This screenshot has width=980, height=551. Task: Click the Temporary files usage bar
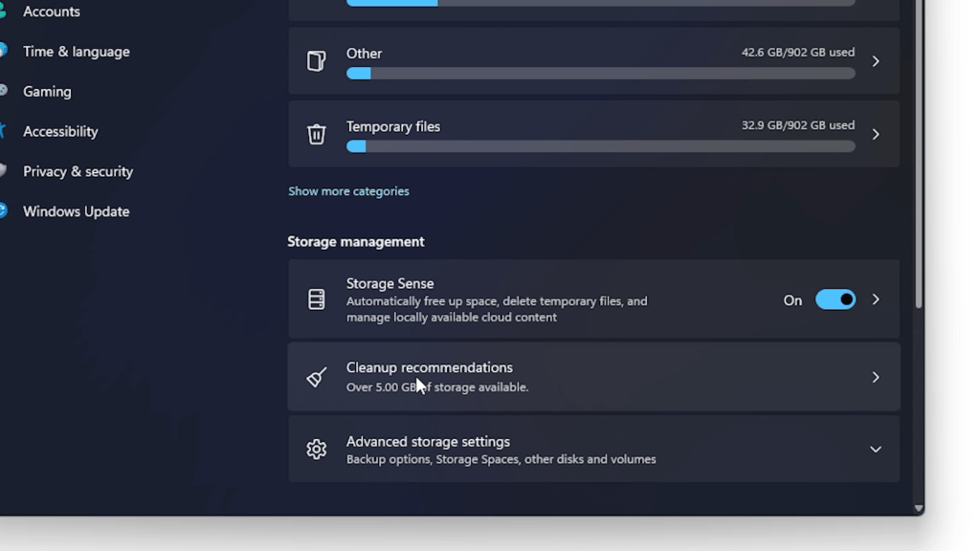pyautogui.click(x=601, y=146)
